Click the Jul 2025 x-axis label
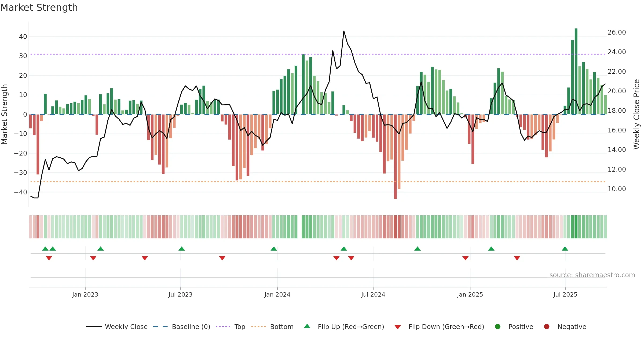Screen dimensions: 644x362 565,294
